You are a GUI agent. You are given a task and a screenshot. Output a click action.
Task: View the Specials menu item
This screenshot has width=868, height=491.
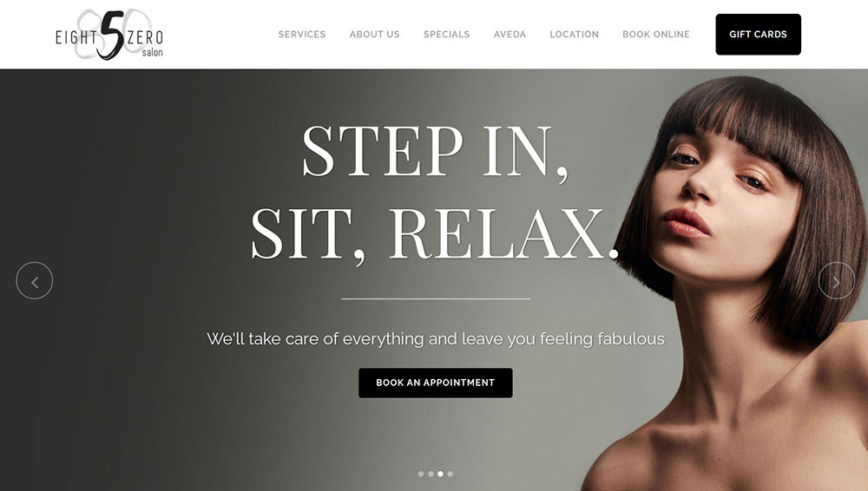point(446,35)
